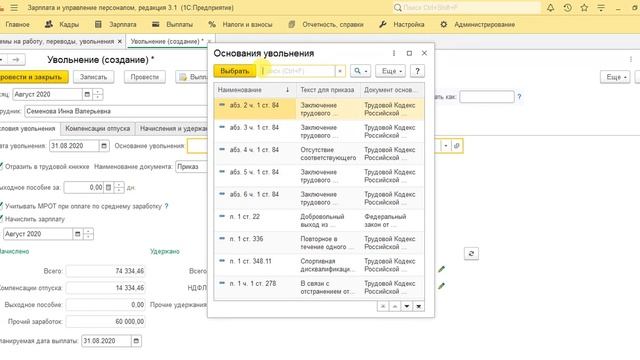Switch to Начисления и удержания tab
Image resolution: width=640 pixels, height=360 pixels.
pyautogui.click(x=173, y=129)
